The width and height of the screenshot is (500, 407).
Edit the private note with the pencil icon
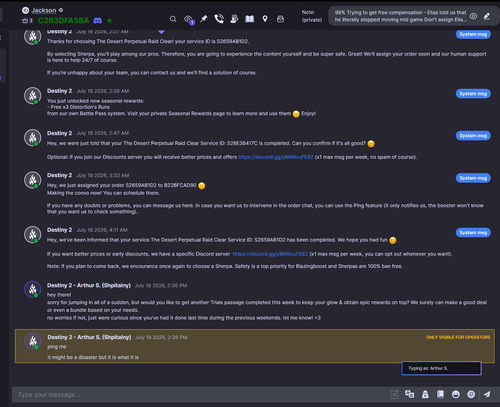tap(487, 16)
